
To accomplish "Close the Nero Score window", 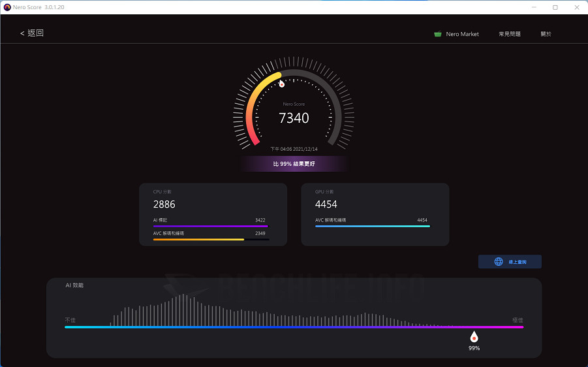I will [577, 7].
